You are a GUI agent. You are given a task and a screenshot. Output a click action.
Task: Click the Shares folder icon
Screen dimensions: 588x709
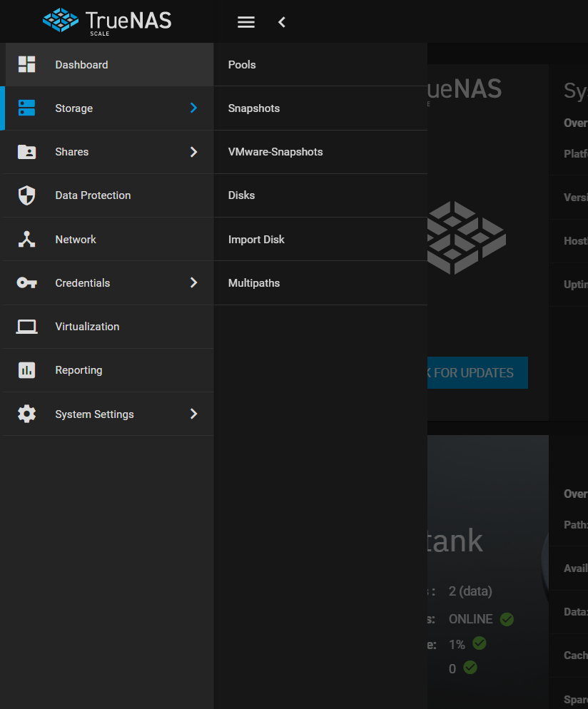point(26,152)
